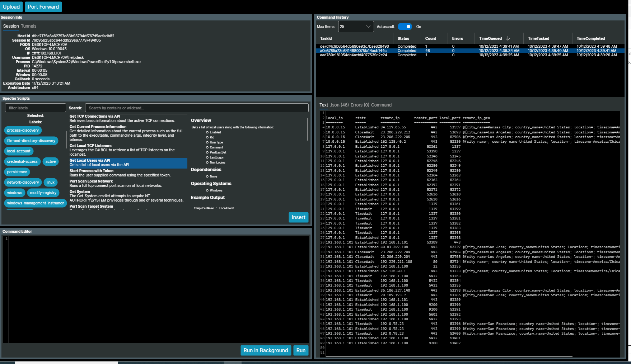
Task: Select task row de7df4c9b6564d5690e93c7bae628490
Action: (x=470, y=46)
